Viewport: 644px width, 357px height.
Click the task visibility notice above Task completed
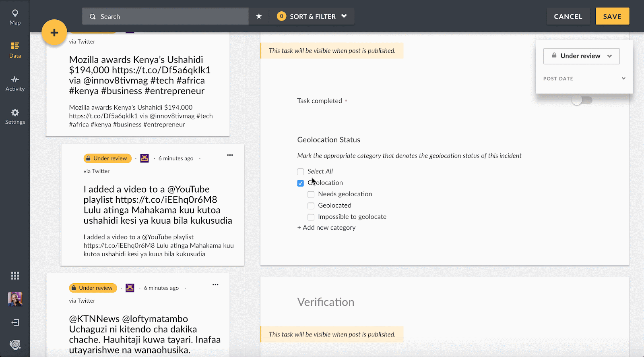[x=332, y=51]
